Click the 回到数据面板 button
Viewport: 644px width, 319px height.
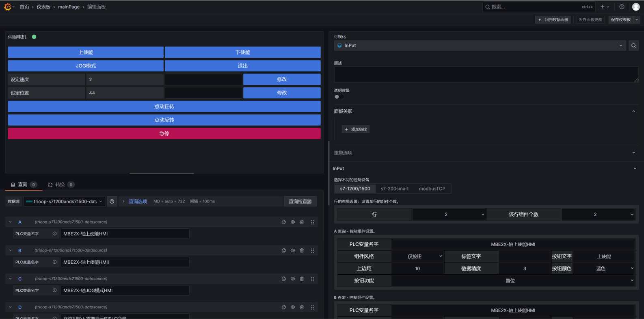553,20
